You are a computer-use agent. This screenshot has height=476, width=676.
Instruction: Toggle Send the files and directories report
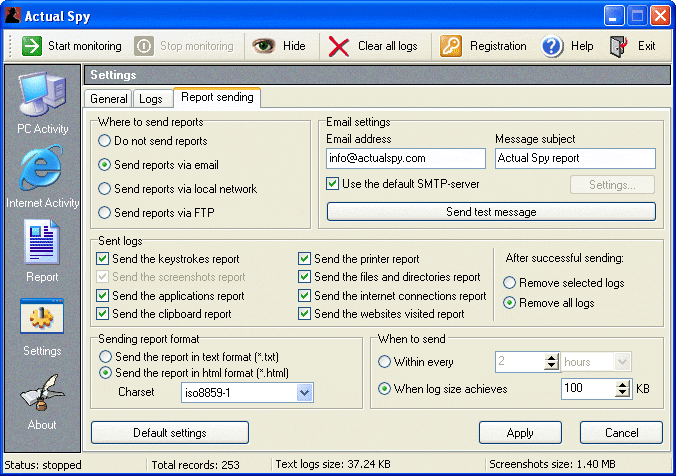(304, 276)
